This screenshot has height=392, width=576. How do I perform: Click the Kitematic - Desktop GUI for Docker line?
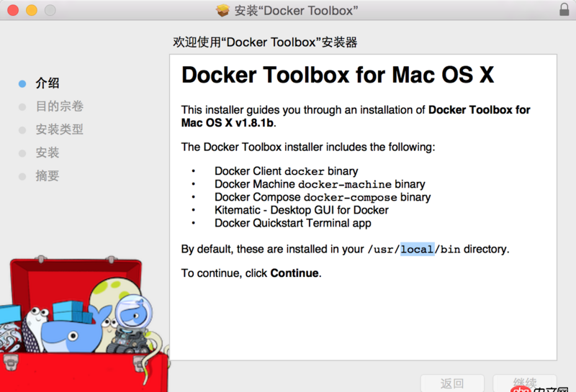[302, 210]
